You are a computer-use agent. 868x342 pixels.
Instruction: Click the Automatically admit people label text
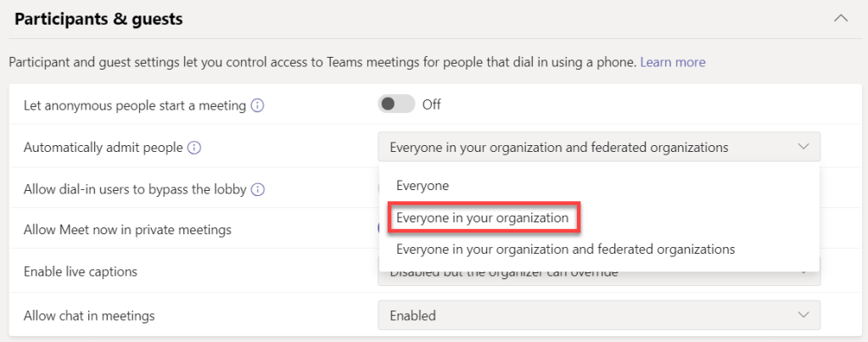[103, 148]
